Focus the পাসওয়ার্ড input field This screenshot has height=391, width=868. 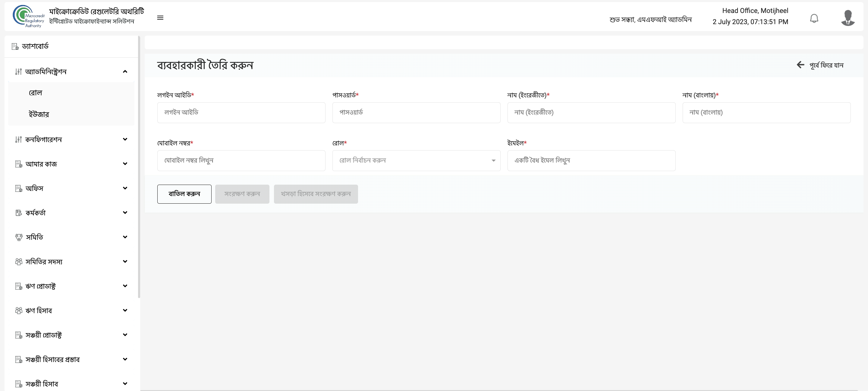click(x=416, y=113)
